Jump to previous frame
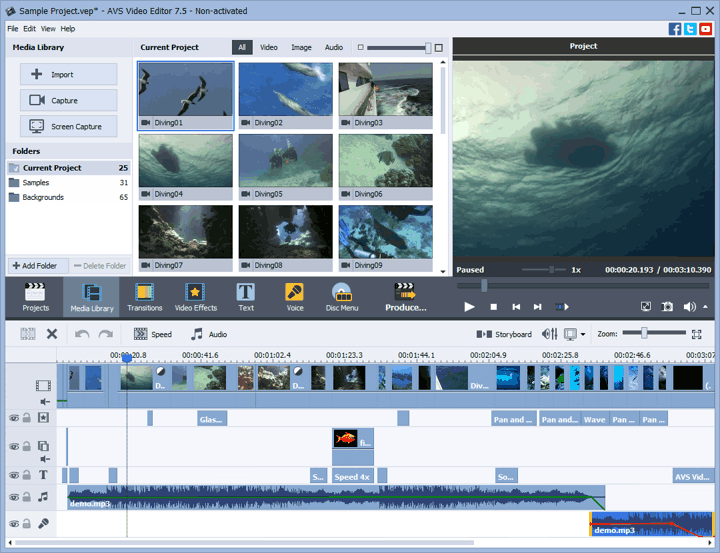Viewport: 720px width, 553px height. 516,307
